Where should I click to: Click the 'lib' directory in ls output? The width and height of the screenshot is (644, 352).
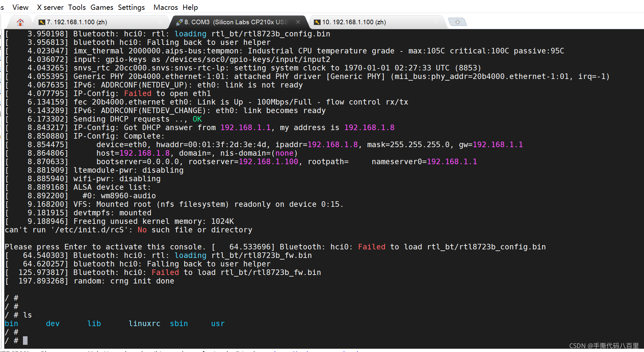94,323
